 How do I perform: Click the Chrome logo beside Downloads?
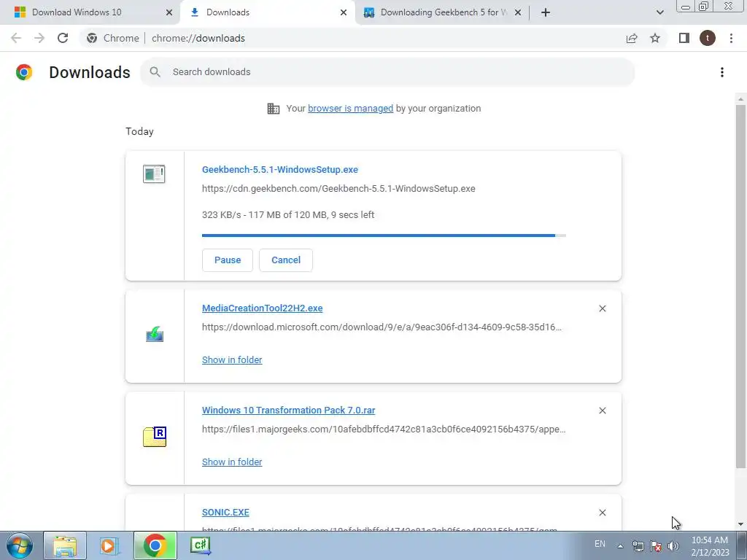click(x=24, y=72)
